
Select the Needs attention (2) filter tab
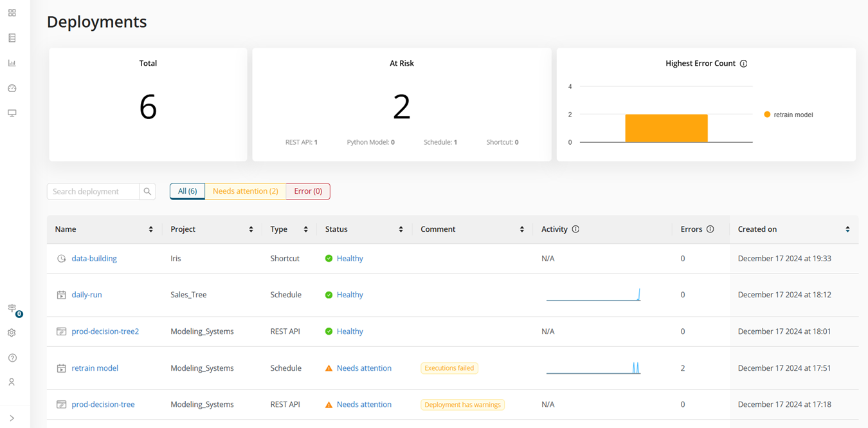tap(245, 191)
